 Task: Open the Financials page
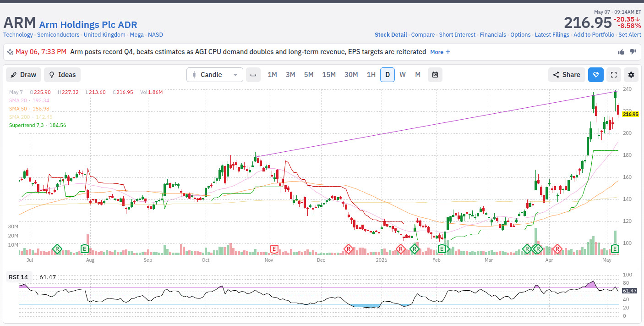(x=493, y=35)
